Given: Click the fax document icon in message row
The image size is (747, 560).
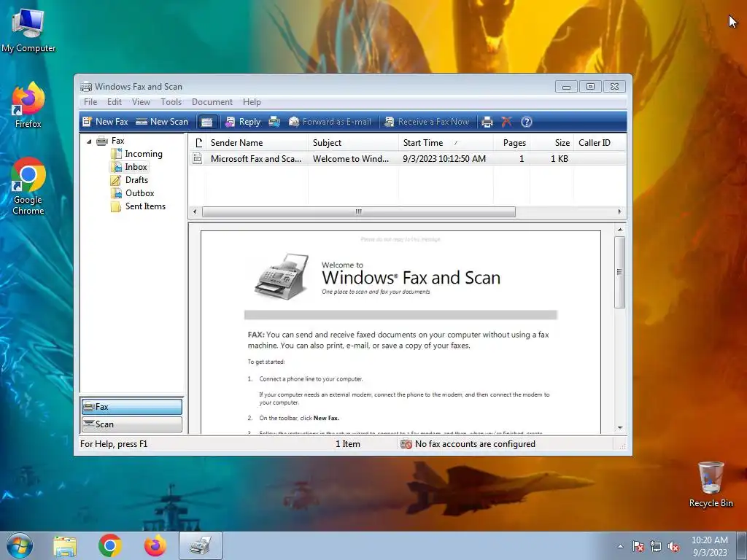Looking at the screenshot, I should 197,158.
